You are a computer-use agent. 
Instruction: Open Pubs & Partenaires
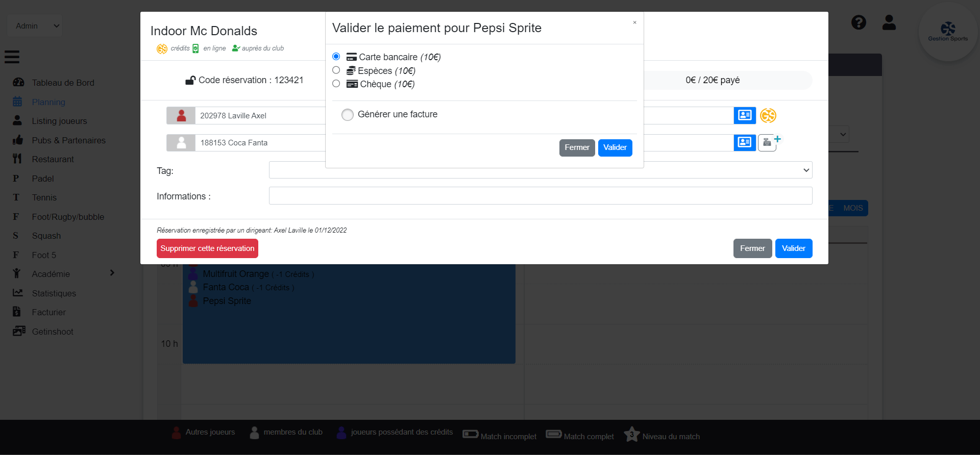point(68,140)
